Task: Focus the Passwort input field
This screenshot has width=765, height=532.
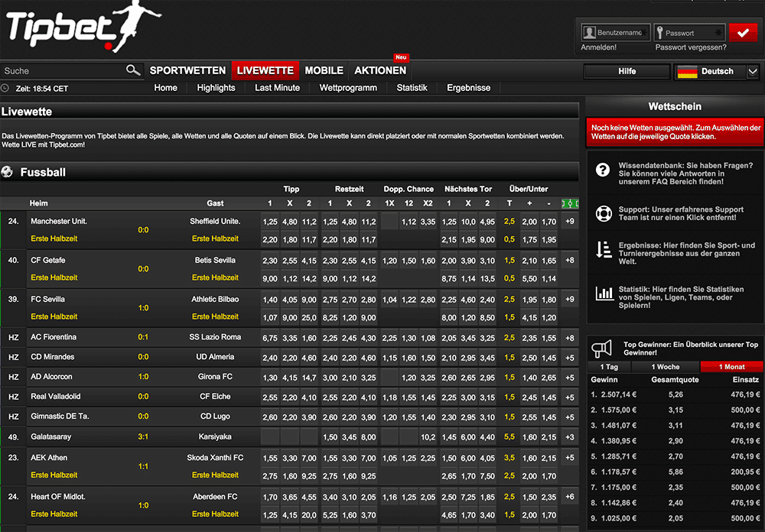Action: pos(689,33)
